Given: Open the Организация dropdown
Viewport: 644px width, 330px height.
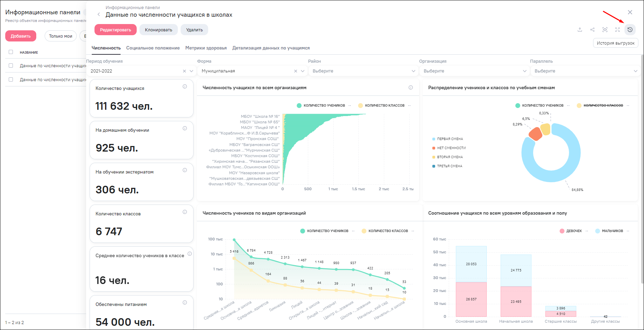Looking at the screenshot, I should tap(475, 71).
